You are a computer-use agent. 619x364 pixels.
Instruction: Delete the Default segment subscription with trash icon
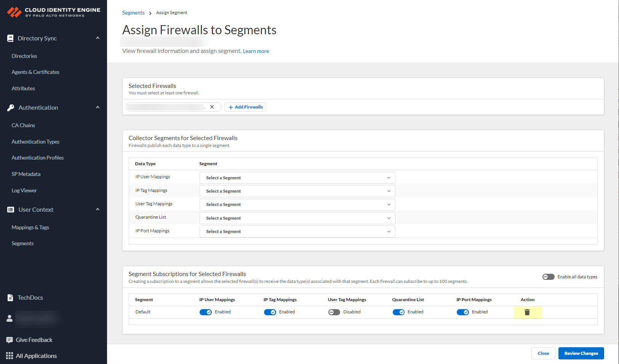click(x=527, y=312)
